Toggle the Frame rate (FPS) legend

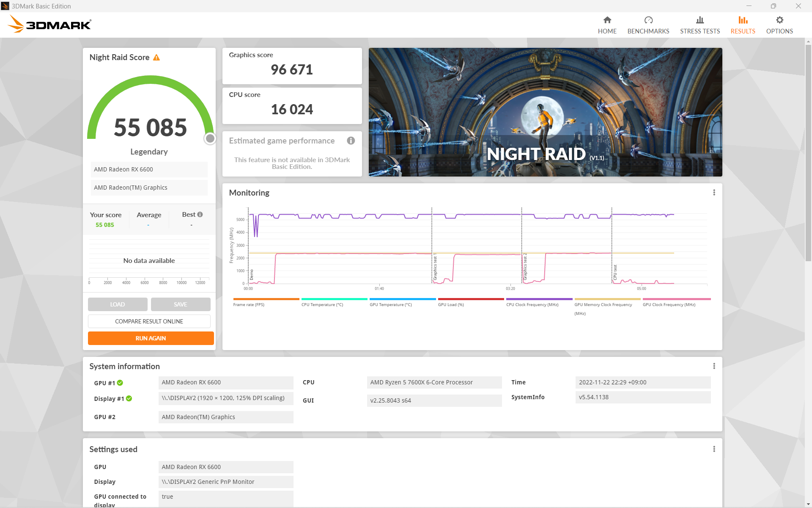click(266, 302)
